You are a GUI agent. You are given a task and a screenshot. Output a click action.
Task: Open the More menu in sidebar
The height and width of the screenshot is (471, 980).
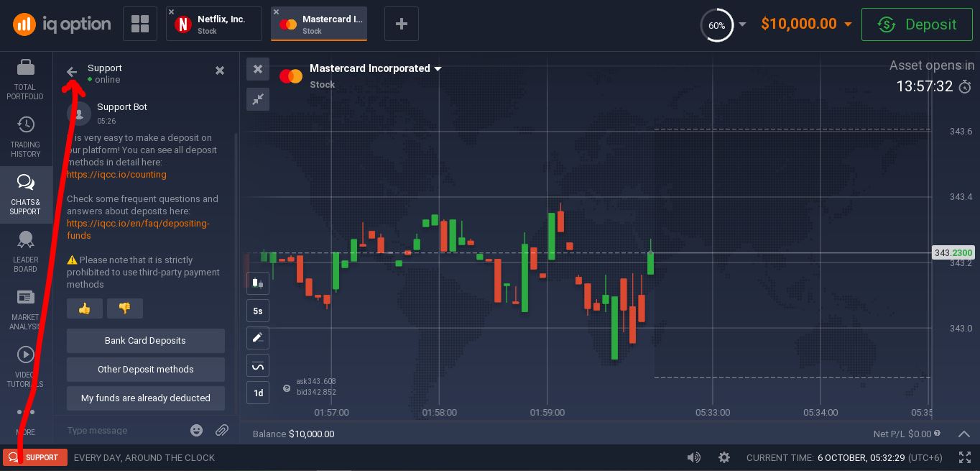click(x=25, y=421)
